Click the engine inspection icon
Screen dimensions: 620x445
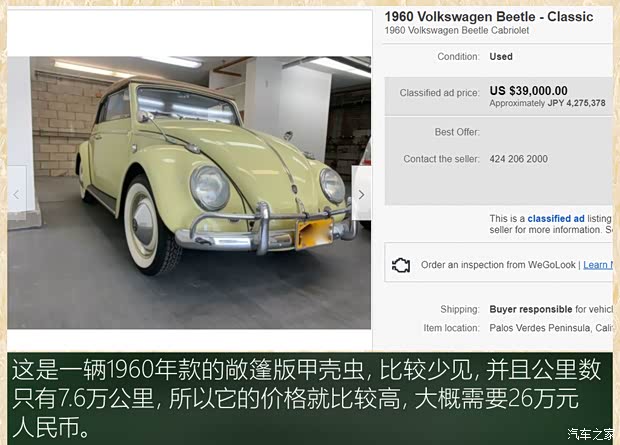pos(401,265)
